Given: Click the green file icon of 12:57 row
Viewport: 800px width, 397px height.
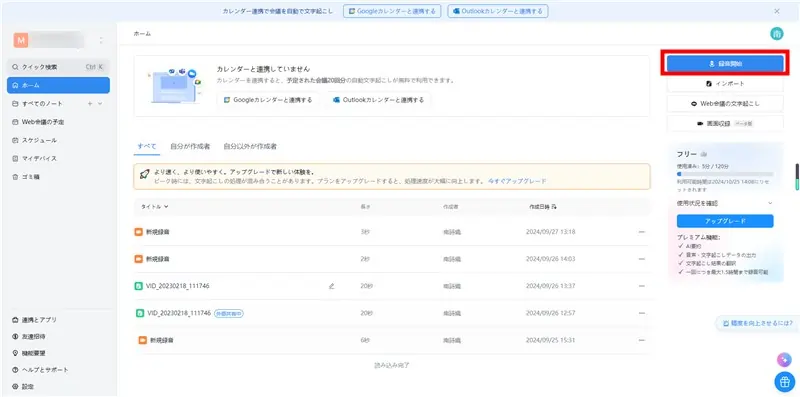Looking at the screenshot, I should point(140,313).
